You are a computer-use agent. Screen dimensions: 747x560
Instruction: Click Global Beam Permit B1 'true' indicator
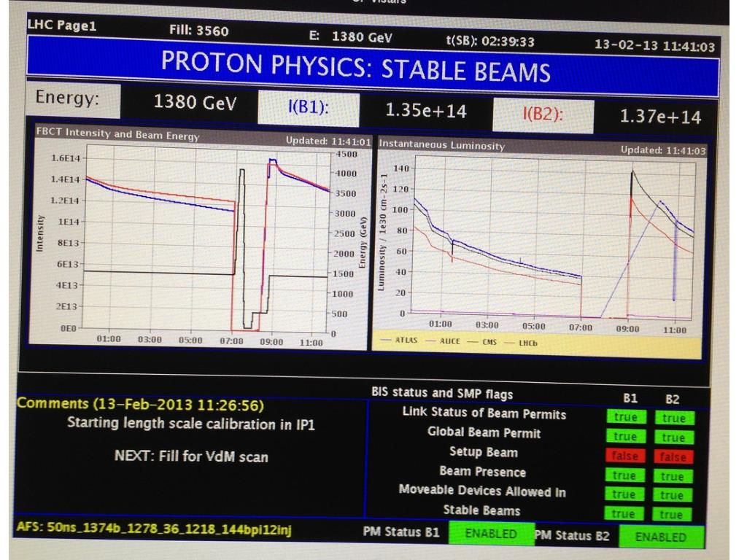click(625, 436)
